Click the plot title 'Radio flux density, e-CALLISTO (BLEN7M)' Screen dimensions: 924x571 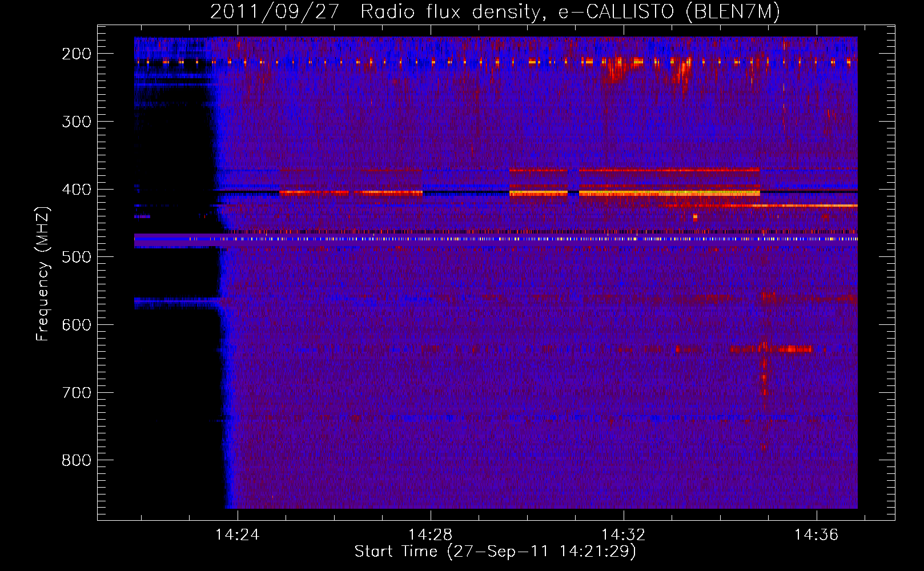click(570, 11)
